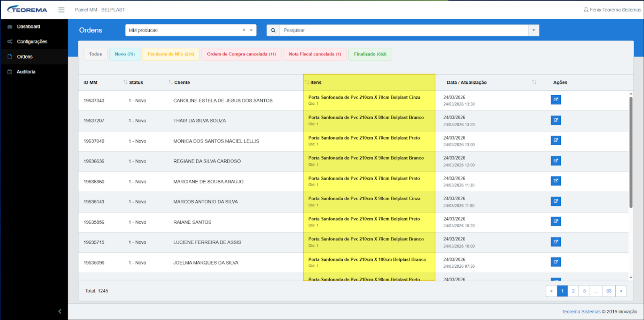Collapse sidebar with bottom chevron arrow

pyautogui.click(x=60, y=311)
